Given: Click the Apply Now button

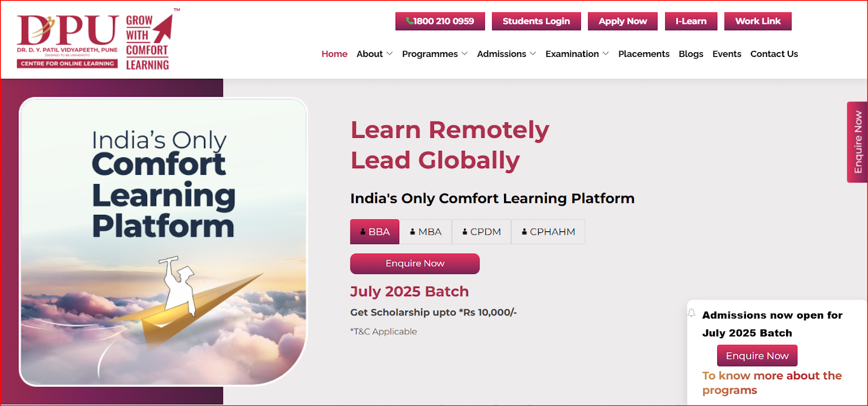Looking at the screenshot, I should pyautogui.click(x=623, y=21).
